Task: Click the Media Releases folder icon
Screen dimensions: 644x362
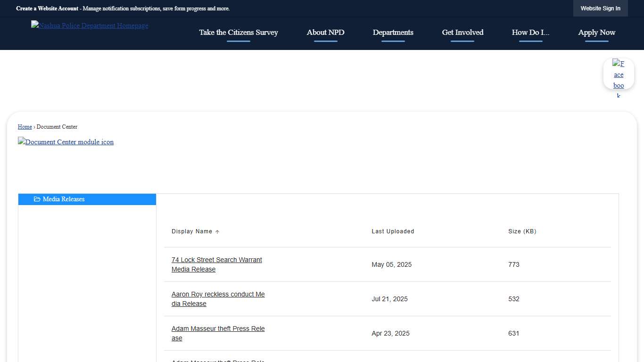Action: click(37, 199)
